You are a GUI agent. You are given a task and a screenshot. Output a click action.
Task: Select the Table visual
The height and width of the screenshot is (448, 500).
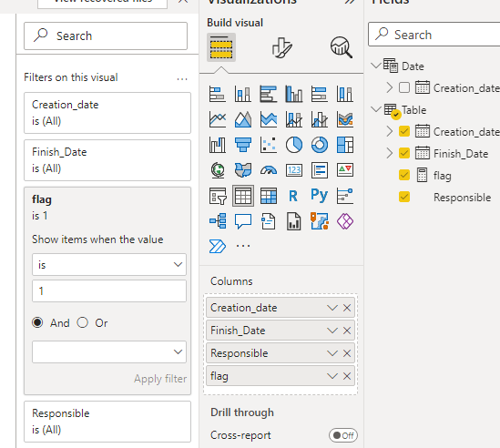tap(243, 196)
